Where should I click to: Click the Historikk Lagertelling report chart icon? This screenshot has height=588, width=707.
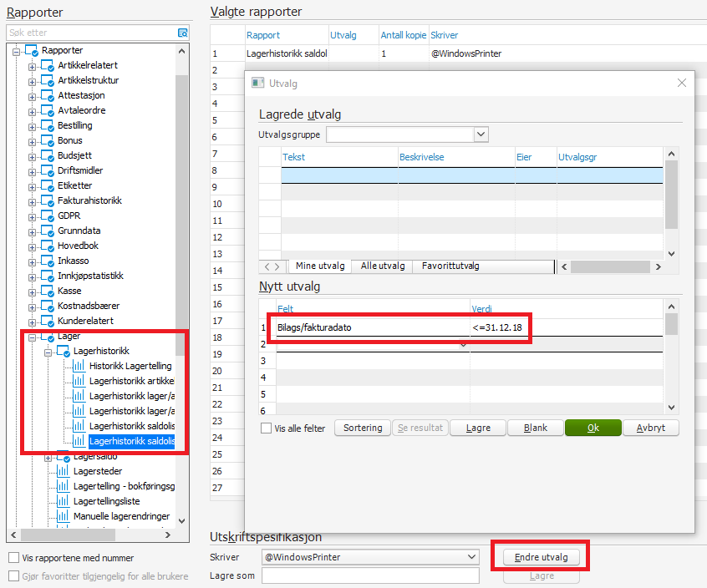(79, 366)
